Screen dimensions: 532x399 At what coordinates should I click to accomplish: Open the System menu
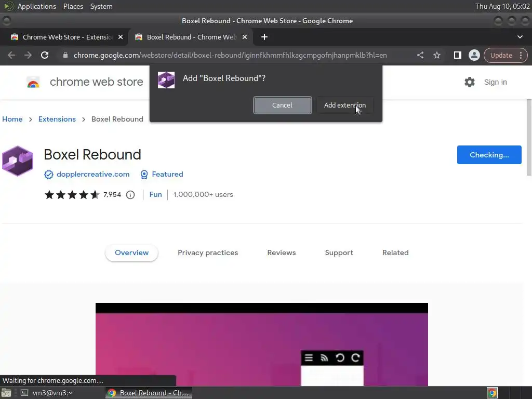click(x=101, y=6)
